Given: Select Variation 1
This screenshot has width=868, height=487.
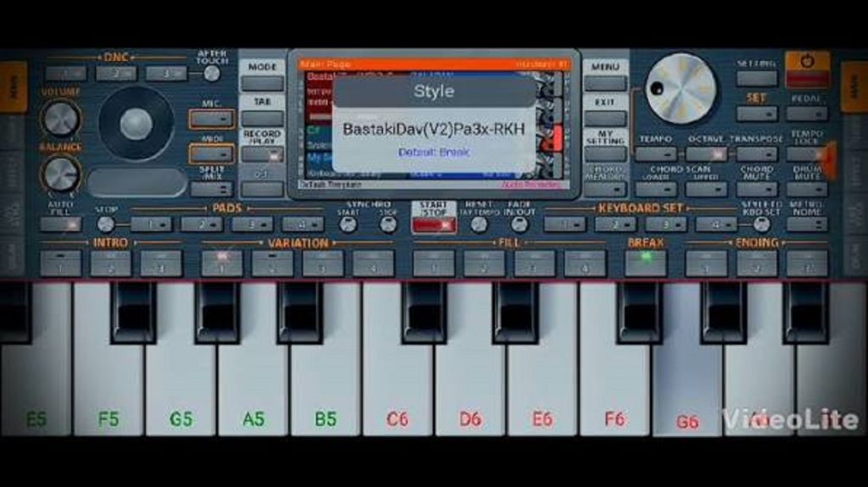Looking at the screenshot, I should pyautogui.click(x=221, y=263).
